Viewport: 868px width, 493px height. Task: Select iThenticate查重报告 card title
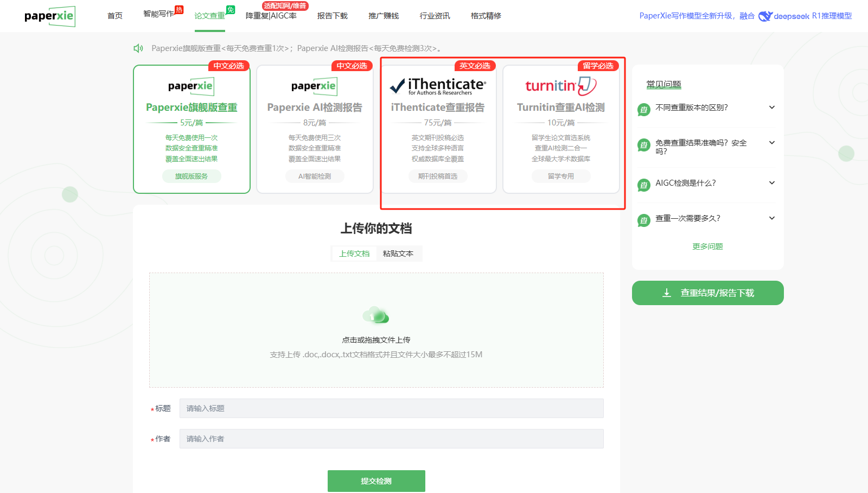pos(438,108)
